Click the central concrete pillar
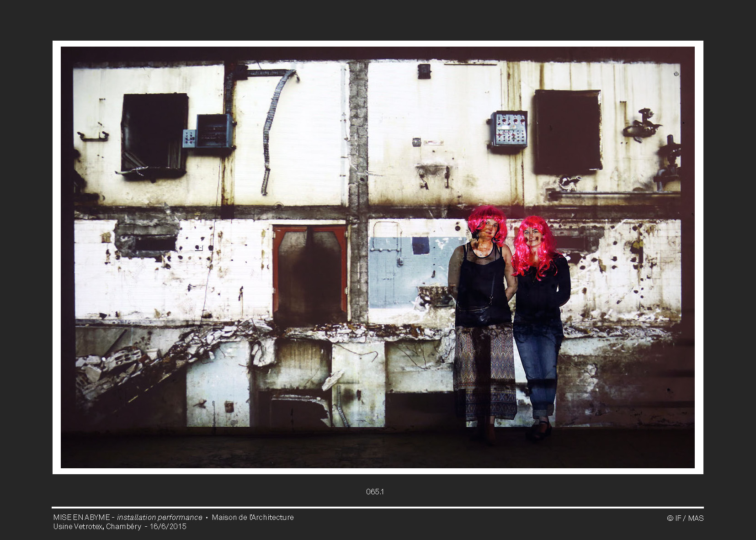756x540 pixels. coord(358,192)
